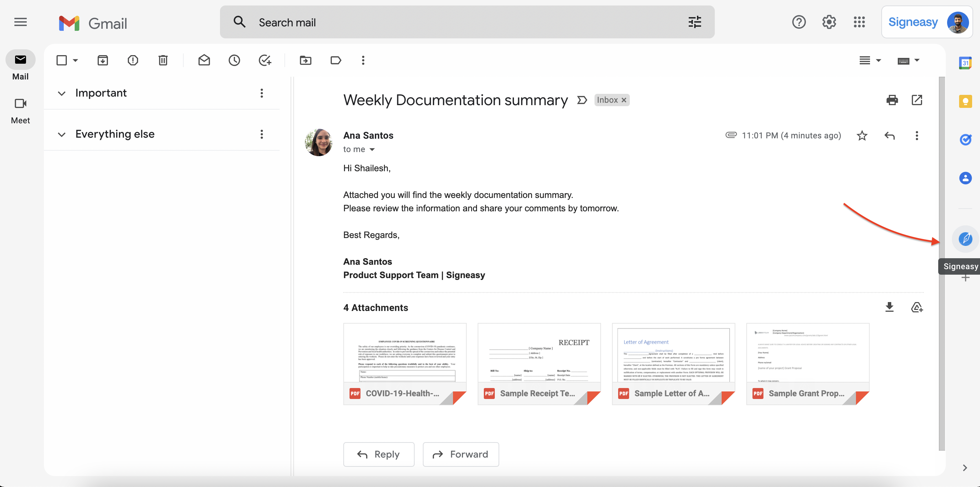Tick the select all checkbox
980x487 pixels.
click(x=62, y=60)
